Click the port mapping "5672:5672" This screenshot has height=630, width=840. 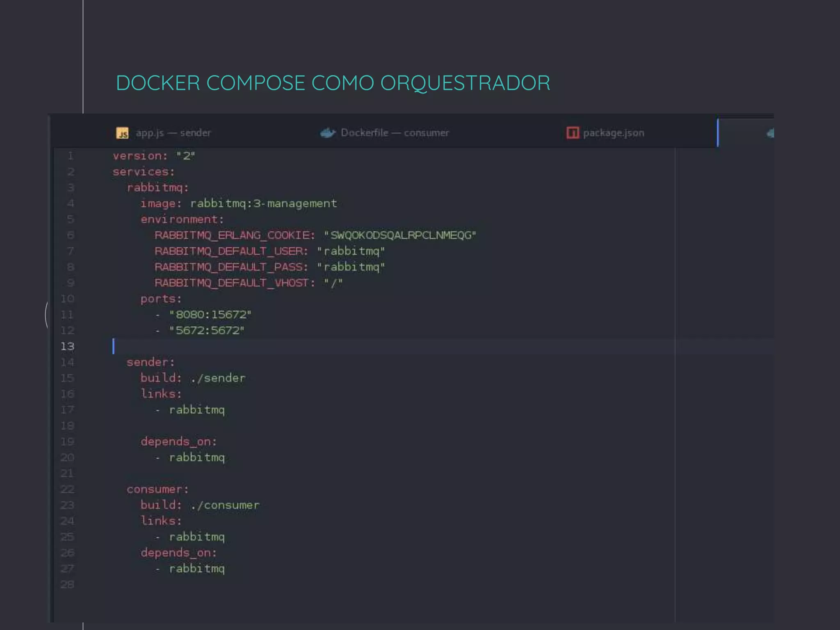point(206,331)
